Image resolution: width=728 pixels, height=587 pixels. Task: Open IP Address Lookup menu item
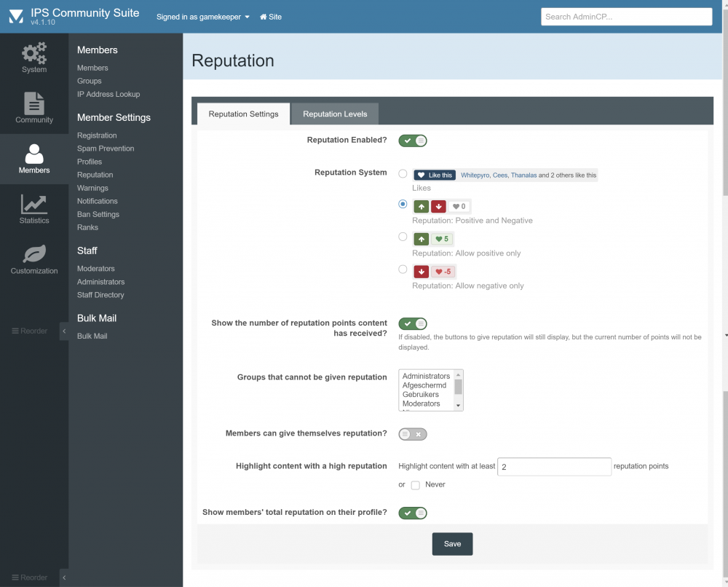pos(108,94)
